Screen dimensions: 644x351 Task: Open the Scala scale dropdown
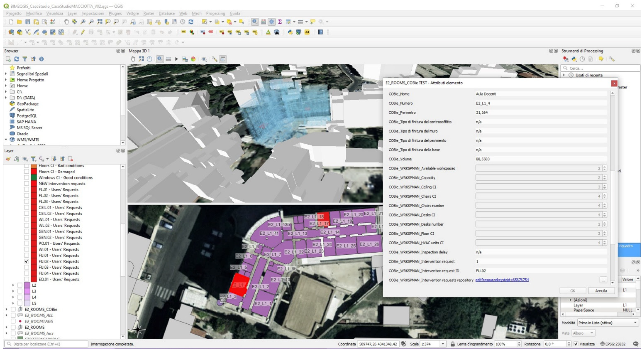pyautogui.click(x=443, y=344)
